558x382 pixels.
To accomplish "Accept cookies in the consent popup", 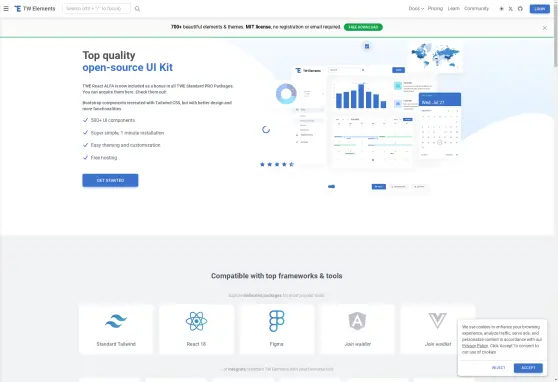I will pyautogui.click(x=528, y=368).
